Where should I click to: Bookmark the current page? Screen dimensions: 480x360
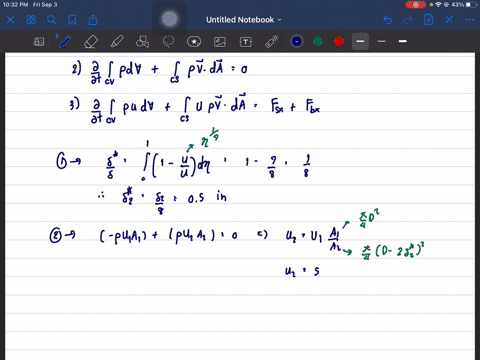[72, 20]
